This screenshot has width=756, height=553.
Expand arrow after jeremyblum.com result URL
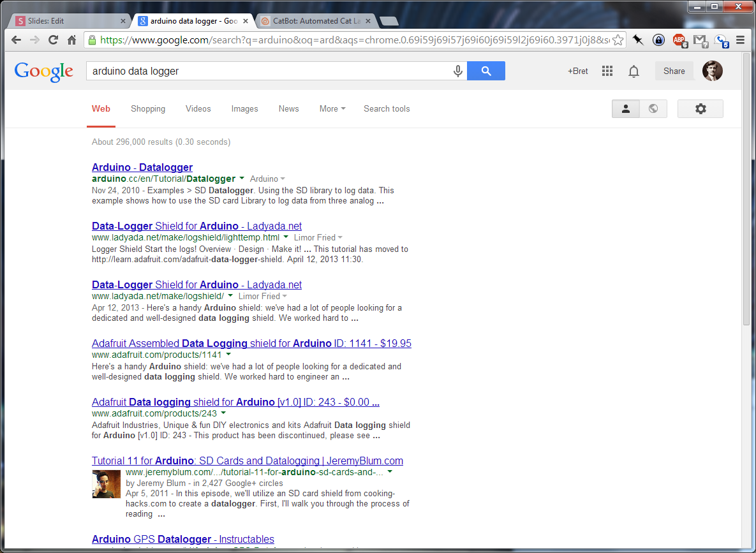point(390,471)
